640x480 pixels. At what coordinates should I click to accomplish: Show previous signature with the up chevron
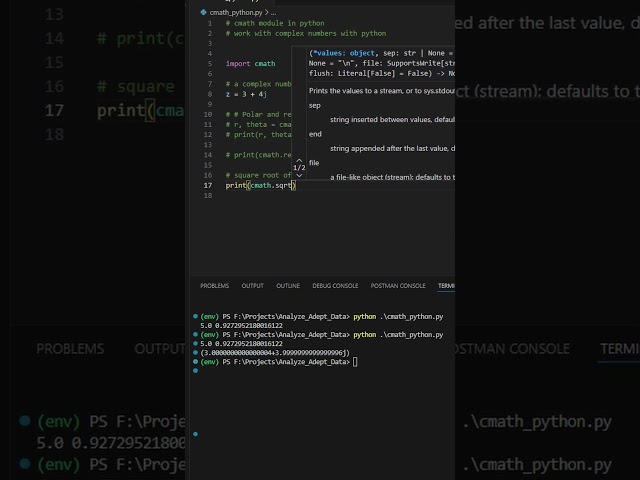click(x=299, y=160)
